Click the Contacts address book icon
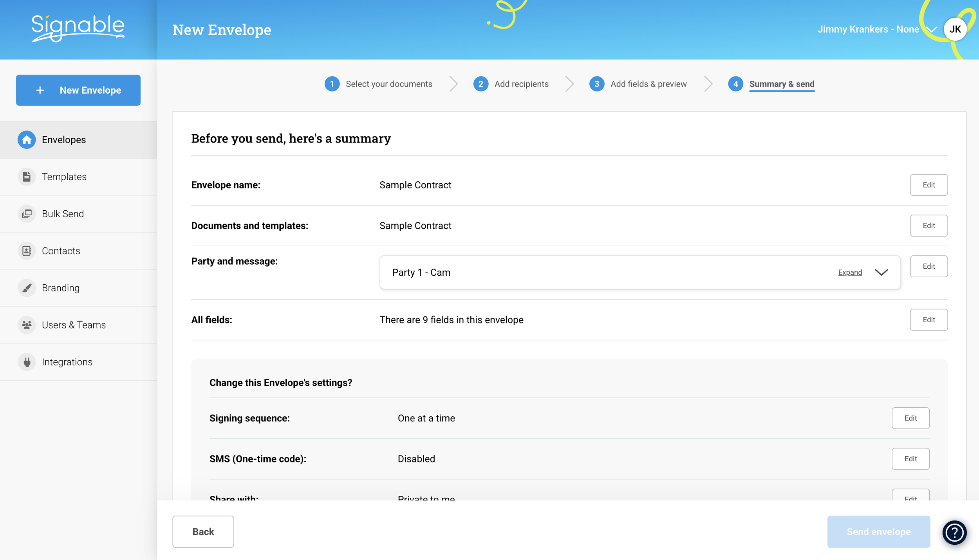 (x=27, y=251)
